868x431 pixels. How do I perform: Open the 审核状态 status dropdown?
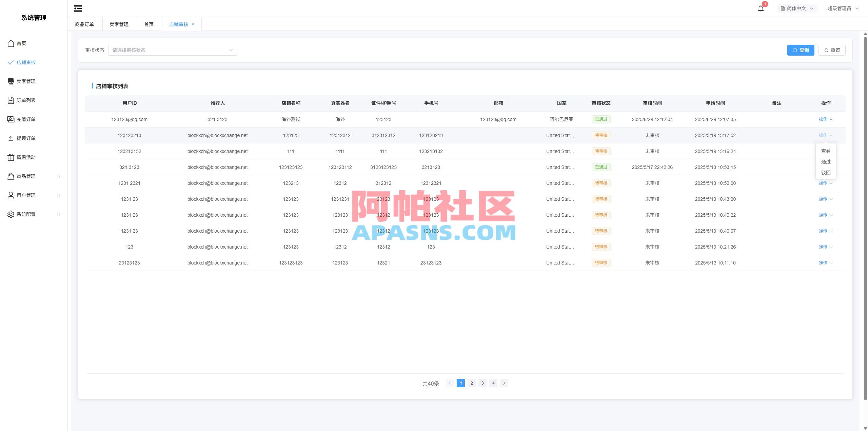172,50
